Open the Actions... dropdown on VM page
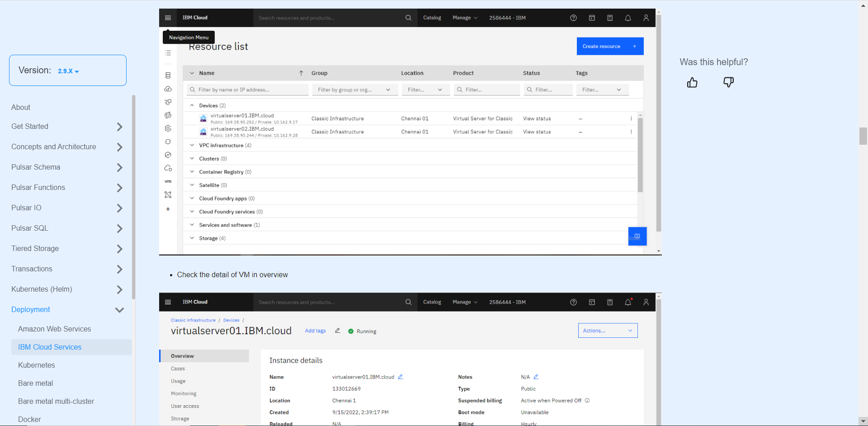Image resolution: width=868 pixels, height=426 pixels. (x=608, y=331)
